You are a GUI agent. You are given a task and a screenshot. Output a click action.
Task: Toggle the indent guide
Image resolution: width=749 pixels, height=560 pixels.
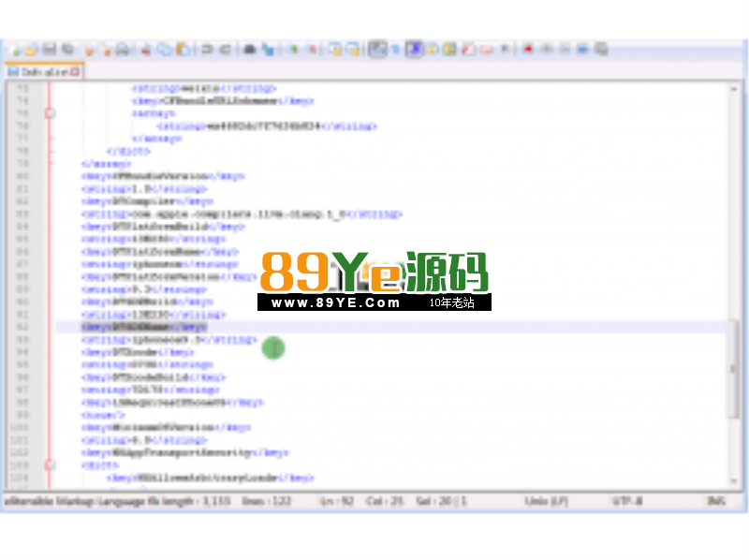414,50
